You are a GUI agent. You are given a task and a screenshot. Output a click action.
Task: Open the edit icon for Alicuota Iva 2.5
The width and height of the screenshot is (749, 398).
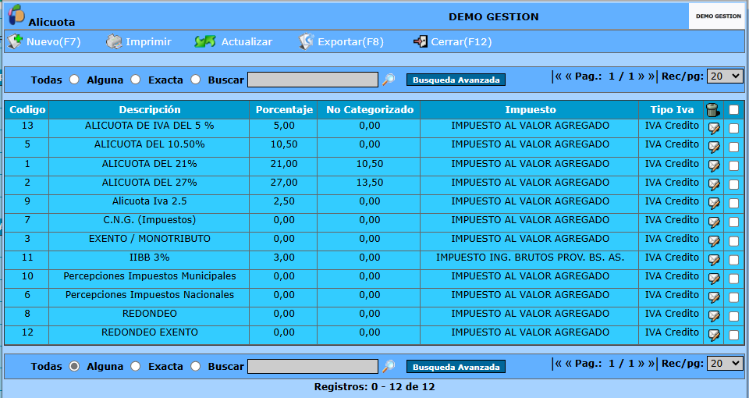click(x=714, y=204)
